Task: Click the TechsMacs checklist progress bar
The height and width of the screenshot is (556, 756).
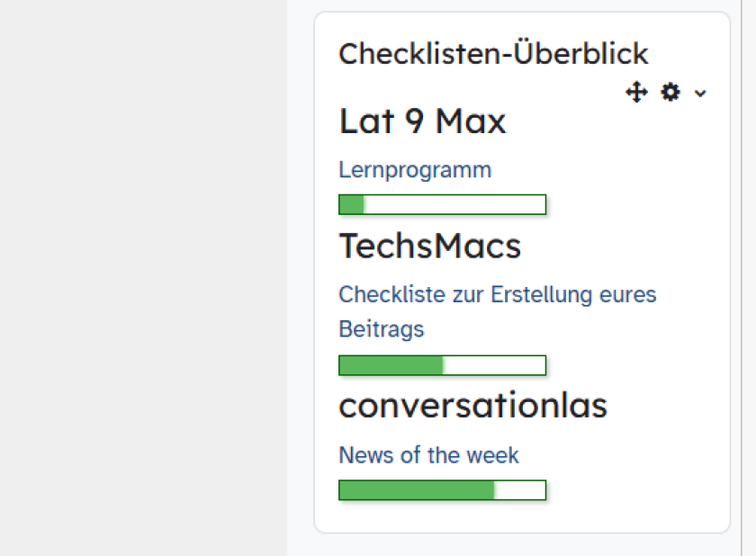Action: [442, 365]
